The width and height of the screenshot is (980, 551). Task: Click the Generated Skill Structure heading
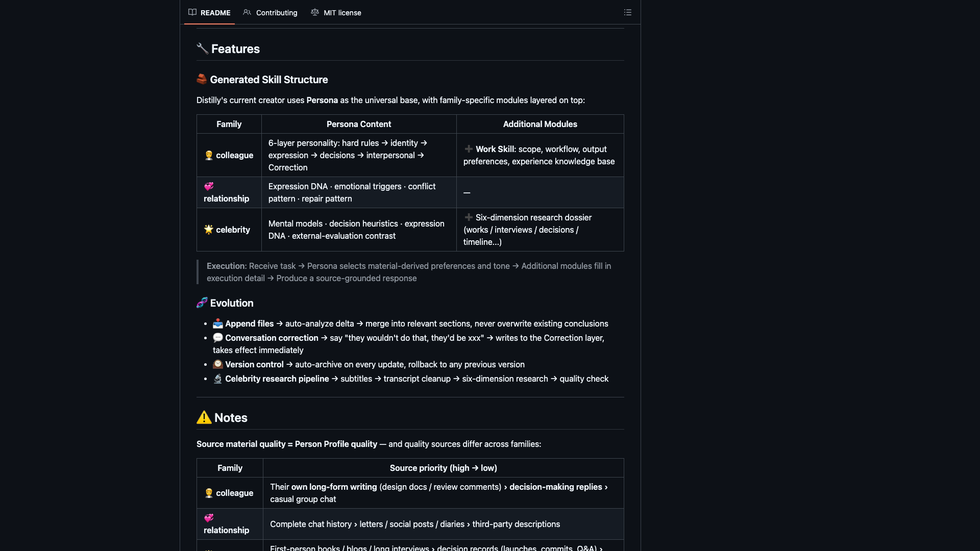point(269,80)
